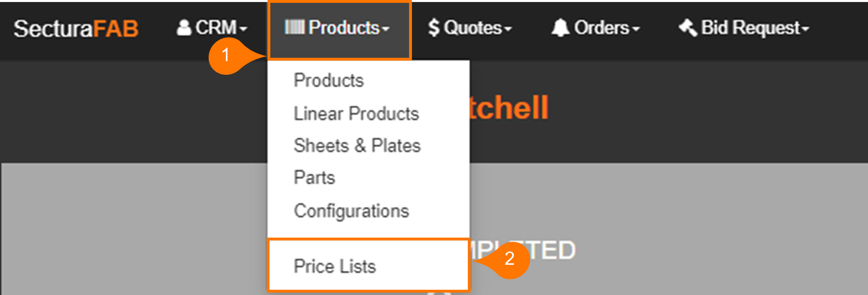Click the orange callout badge numbered 2

[510, 259]
